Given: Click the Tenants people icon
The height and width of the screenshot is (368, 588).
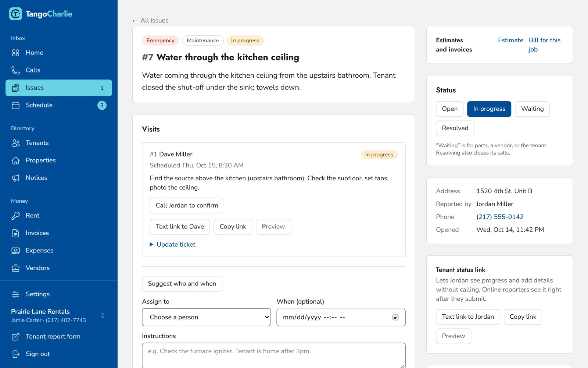Looking at the screenshot, I should point(15,143).
